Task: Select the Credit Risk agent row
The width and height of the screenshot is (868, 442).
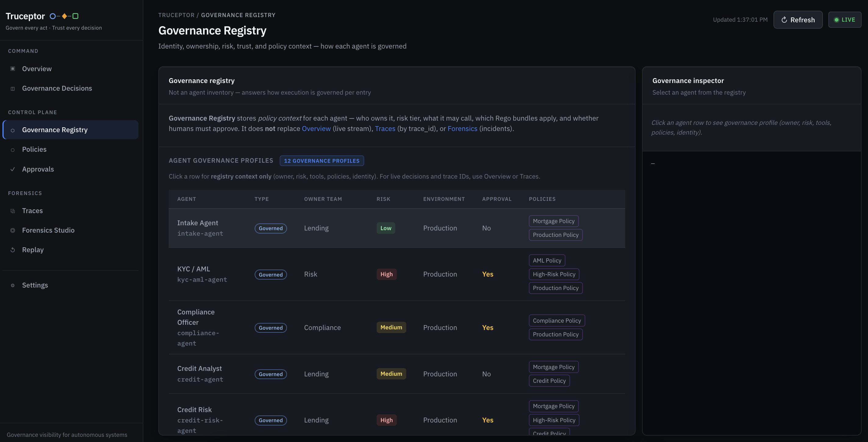Action: click(x=396, y=415)
